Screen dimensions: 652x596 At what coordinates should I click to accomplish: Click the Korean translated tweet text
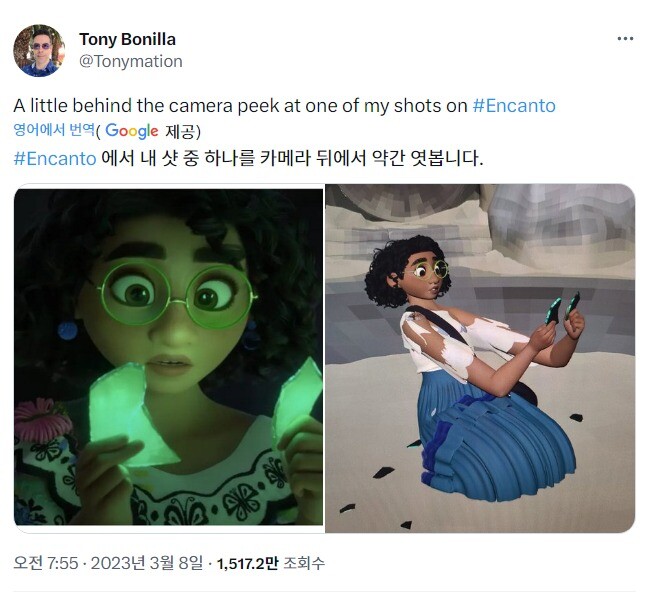click(x=248, y=158)
